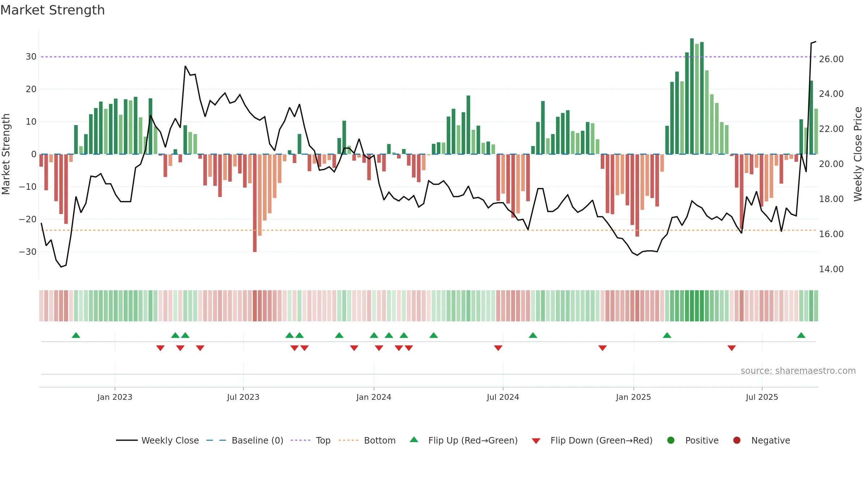Image resolution: width=868 pixels, height=488 pixels.
Task: Click the red flip-down marker just before Jul 2024
Action: (x=498, y=348)
